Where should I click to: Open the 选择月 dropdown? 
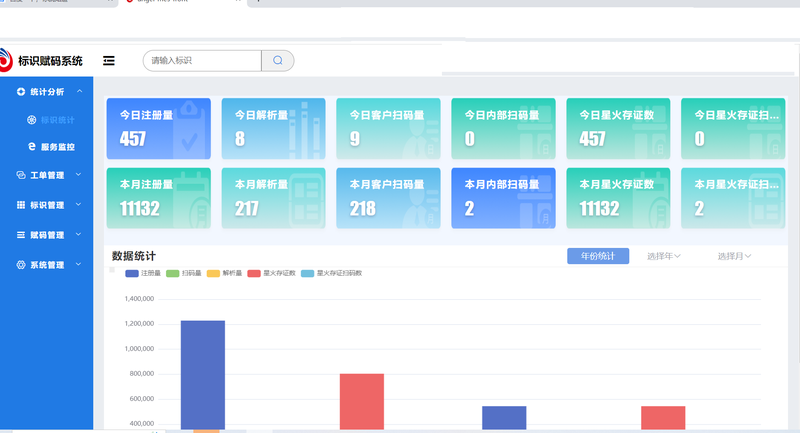[x=734, y=256]
